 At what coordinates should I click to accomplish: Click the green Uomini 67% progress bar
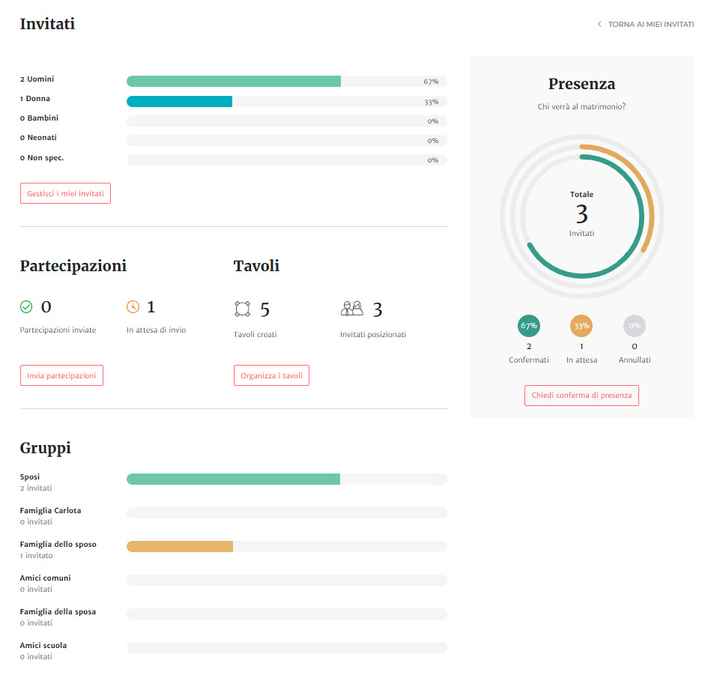point(233,81)
